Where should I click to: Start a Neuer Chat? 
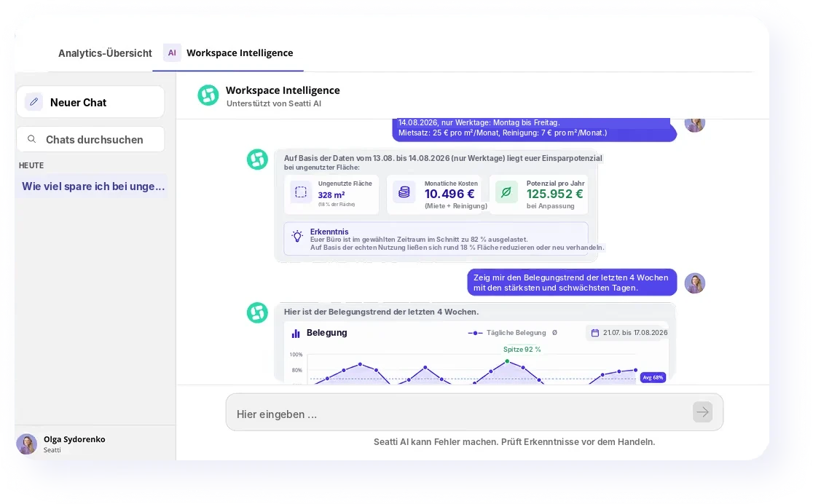91,102
